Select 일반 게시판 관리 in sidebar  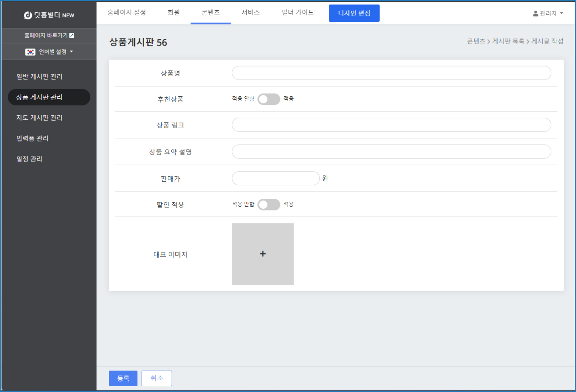(39, 77)
